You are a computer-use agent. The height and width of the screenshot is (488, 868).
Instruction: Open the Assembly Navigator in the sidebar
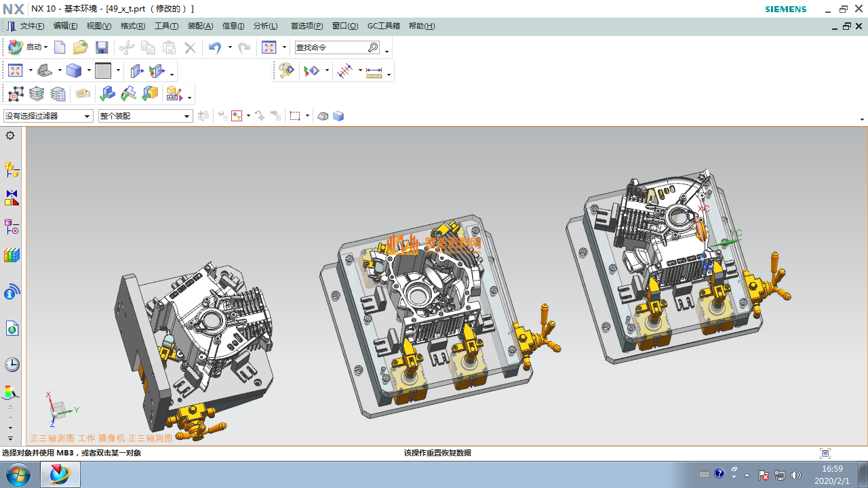tap(12, 169)
